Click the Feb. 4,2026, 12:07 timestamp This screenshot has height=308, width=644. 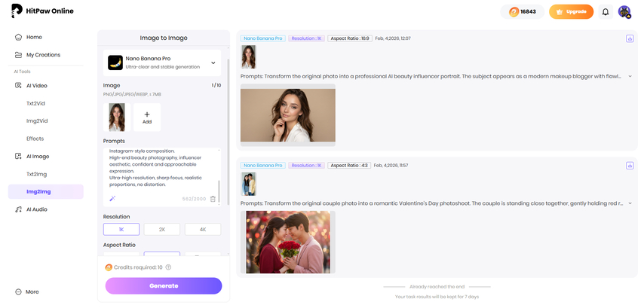click(393, 38)
